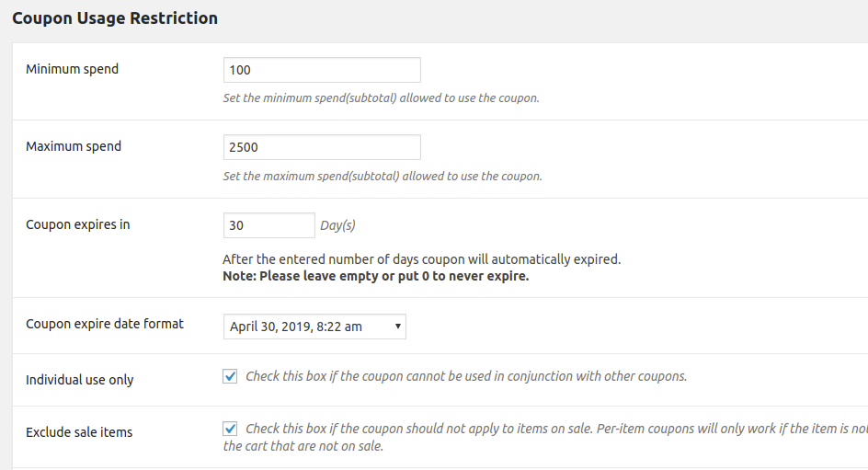
Task: Click the Individual use only label text
Action: tap(79, 380)
